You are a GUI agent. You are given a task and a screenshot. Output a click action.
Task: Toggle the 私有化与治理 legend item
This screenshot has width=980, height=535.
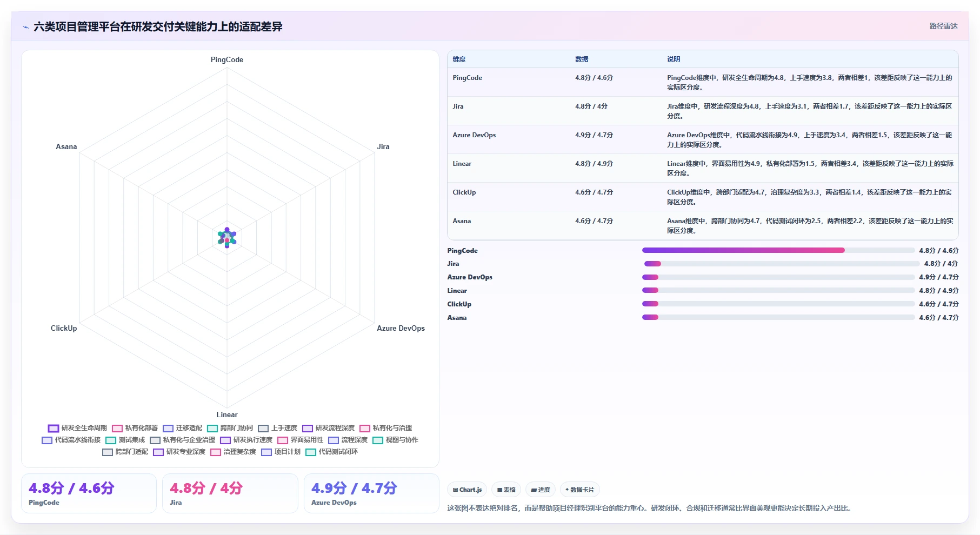[385, 428]
